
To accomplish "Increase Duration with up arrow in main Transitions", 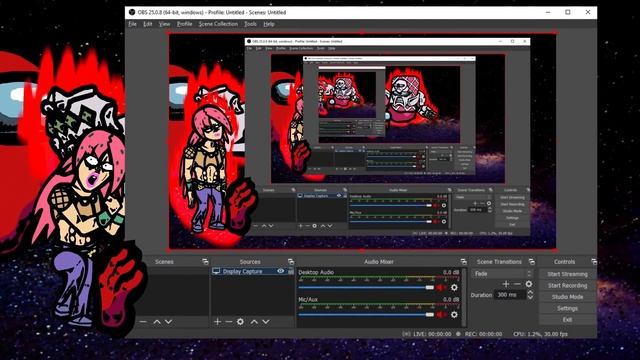I will pos(530,292).
